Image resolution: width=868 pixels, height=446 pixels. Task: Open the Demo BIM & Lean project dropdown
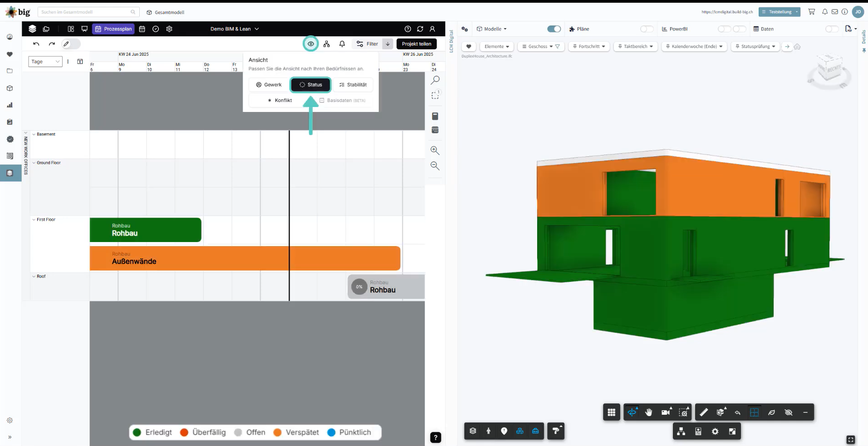click(235, 29)
